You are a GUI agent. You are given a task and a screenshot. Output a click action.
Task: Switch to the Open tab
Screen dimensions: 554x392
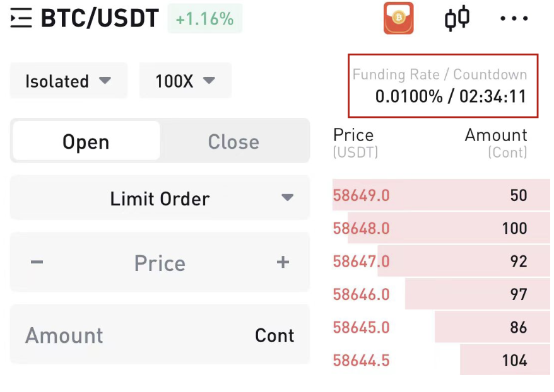pyautogui.click(x=86, y=141)
